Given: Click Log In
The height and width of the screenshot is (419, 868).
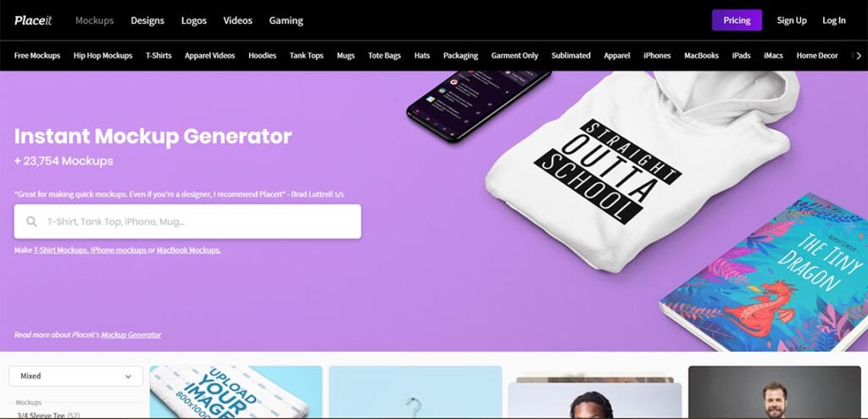Looking at the screenshot, I should coord(834,20).
